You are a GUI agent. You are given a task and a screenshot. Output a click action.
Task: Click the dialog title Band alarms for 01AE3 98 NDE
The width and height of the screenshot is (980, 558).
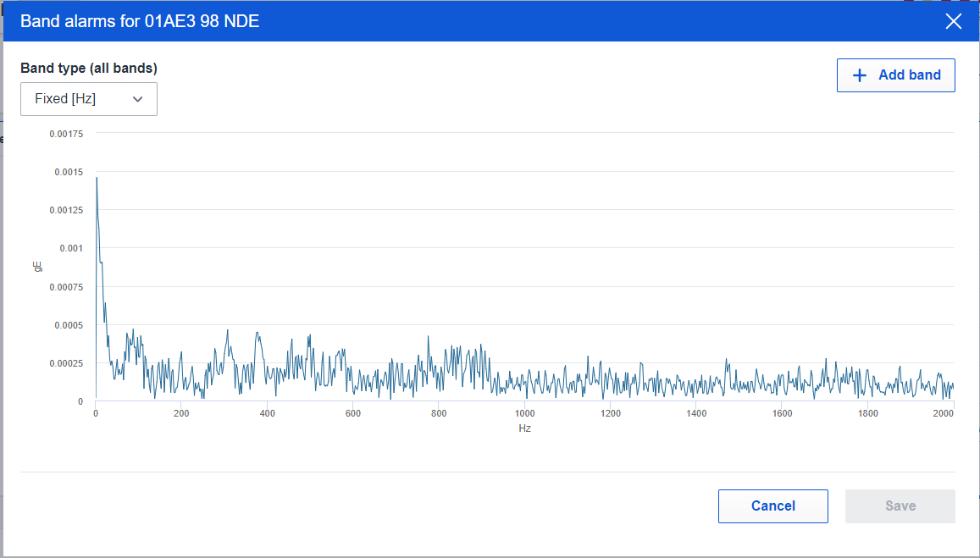[x=140, y=21]
